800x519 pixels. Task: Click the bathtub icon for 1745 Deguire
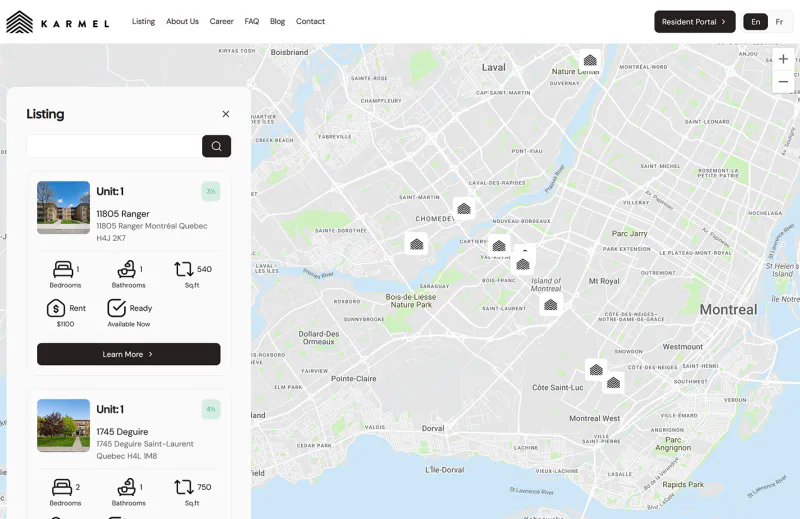click(x=127, y=487)
